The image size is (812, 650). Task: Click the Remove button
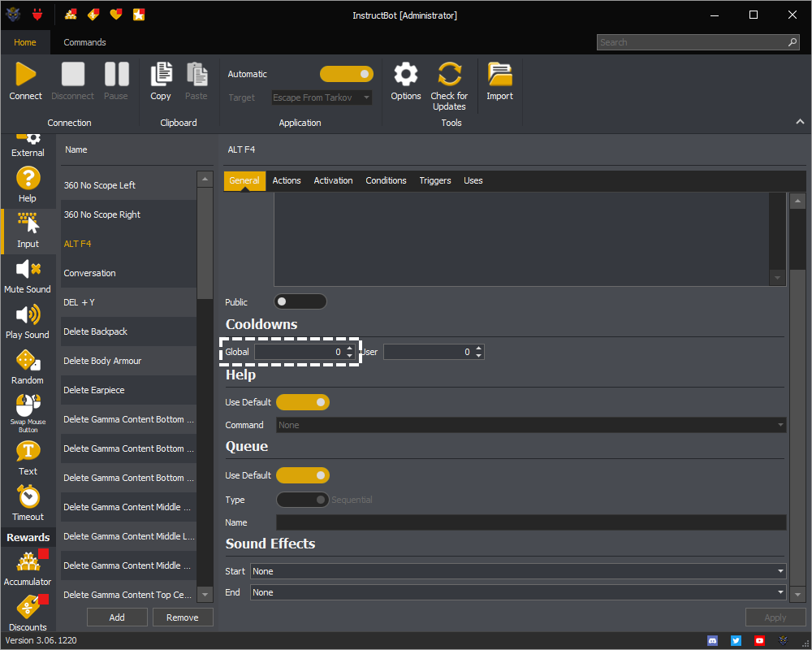[x=182, y=617]
